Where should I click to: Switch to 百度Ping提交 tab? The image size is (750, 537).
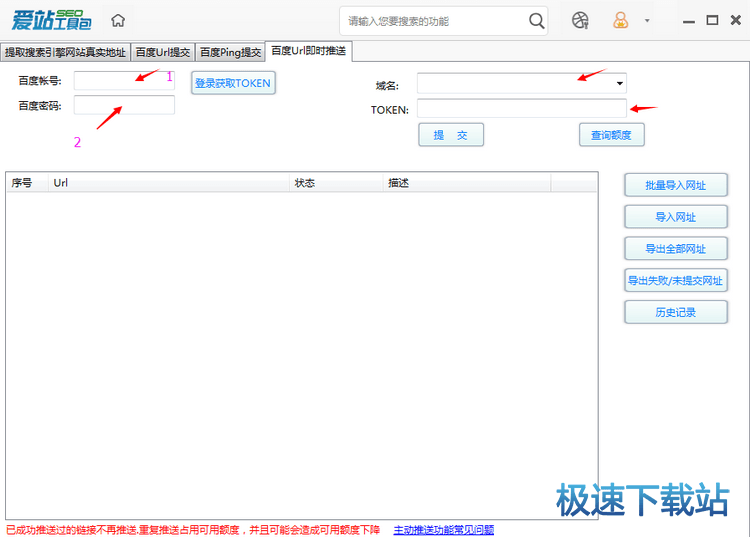(x=230, y=52)
